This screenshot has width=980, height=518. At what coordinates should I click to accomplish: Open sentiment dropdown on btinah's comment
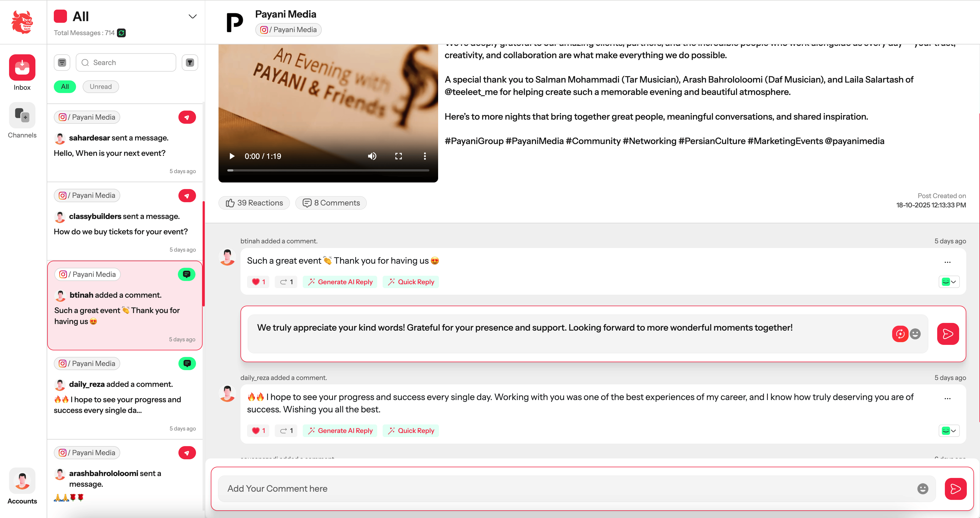[x=949, y=282]
